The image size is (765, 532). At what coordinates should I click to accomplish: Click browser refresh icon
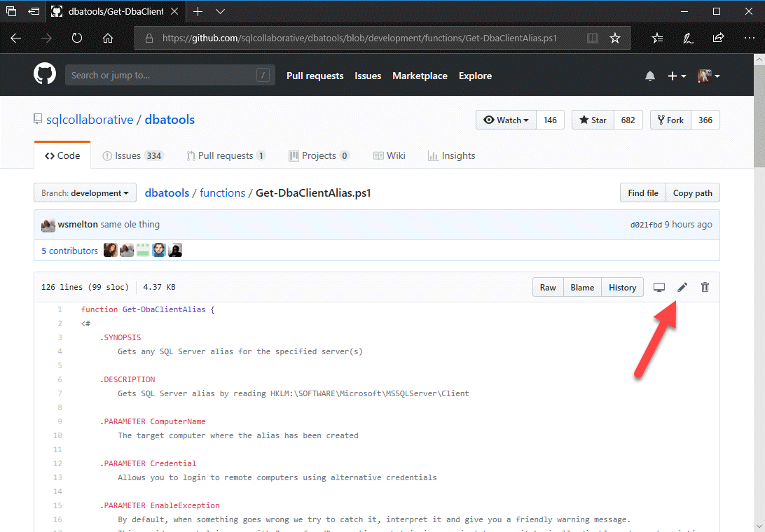[x=77, y=38]
